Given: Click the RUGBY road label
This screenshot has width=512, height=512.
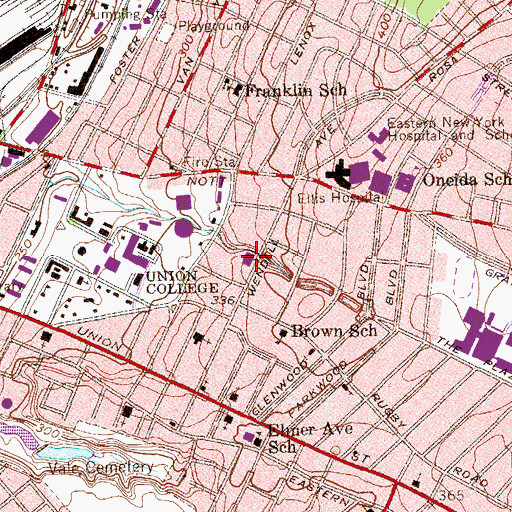Looking at the screenshot, I should pyautogui.click(x=389, y=411).
